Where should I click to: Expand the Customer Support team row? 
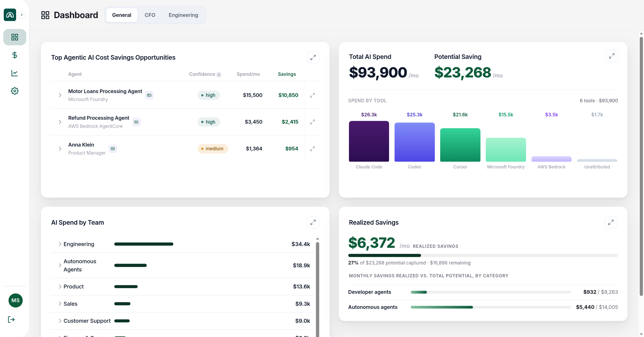(x=60, y=321)
